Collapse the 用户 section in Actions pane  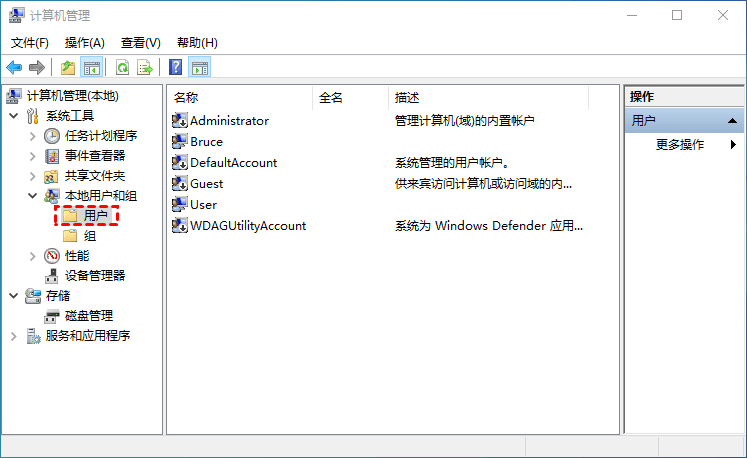pos(734,120)
